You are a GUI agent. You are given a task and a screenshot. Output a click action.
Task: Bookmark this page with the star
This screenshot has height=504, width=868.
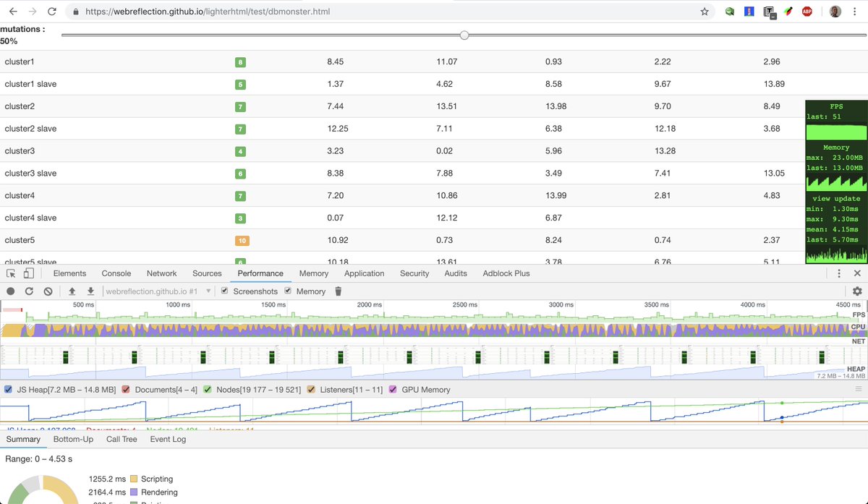(705, 12)
